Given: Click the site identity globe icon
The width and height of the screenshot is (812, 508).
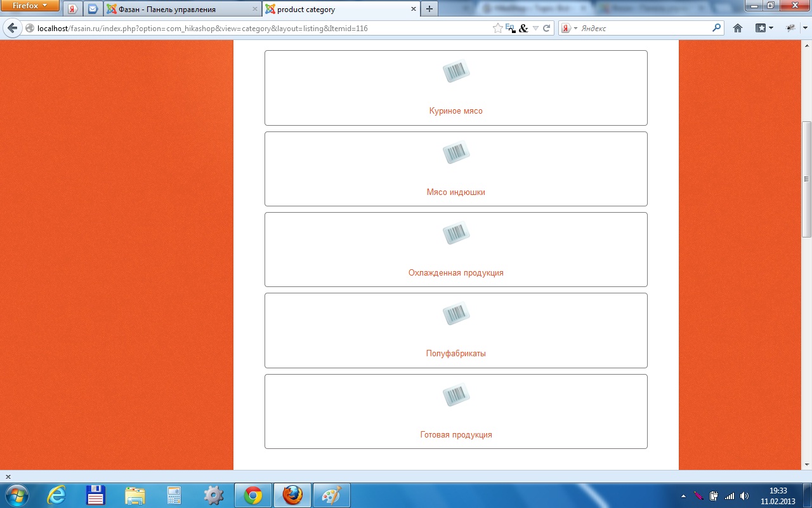Looking at the screenshot, I should tap(30, 29).
